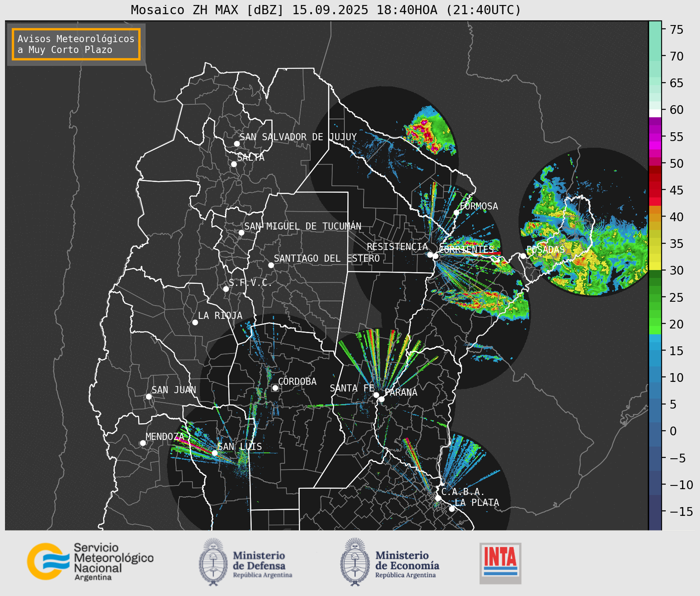Click the Avisos Meteorológicos a Muy Corto Plazo box

tap(76, 44)
